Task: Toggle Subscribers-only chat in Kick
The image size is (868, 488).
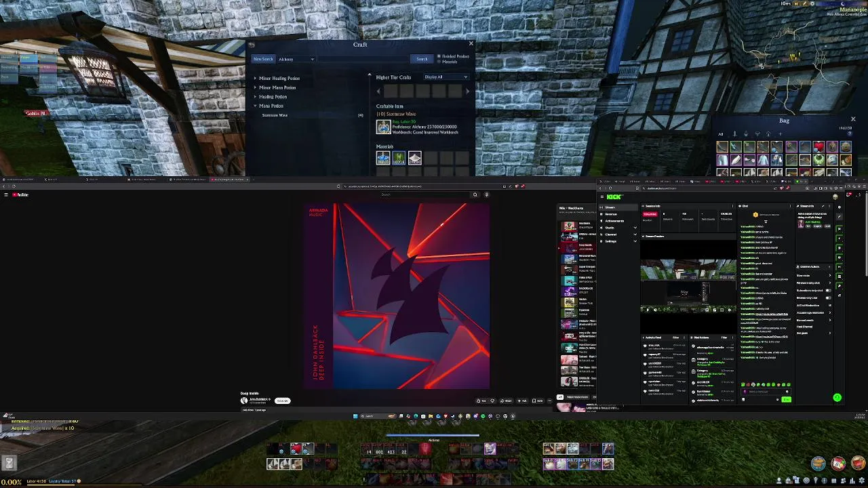Action: click(x=828, y=290)
